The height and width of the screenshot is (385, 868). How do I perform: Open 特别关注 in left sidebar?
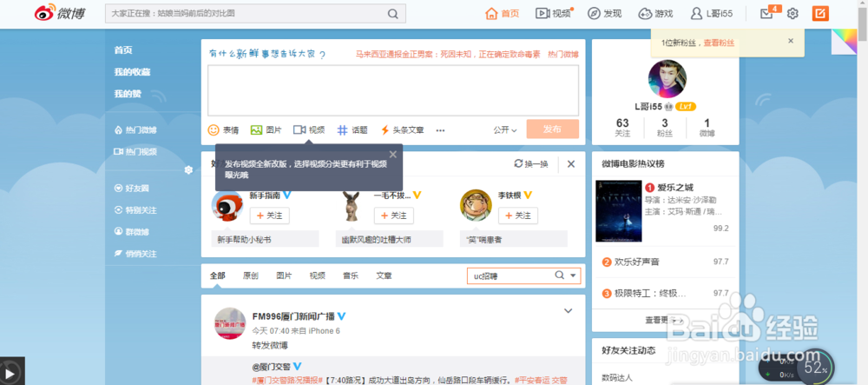tap(135, 210)
